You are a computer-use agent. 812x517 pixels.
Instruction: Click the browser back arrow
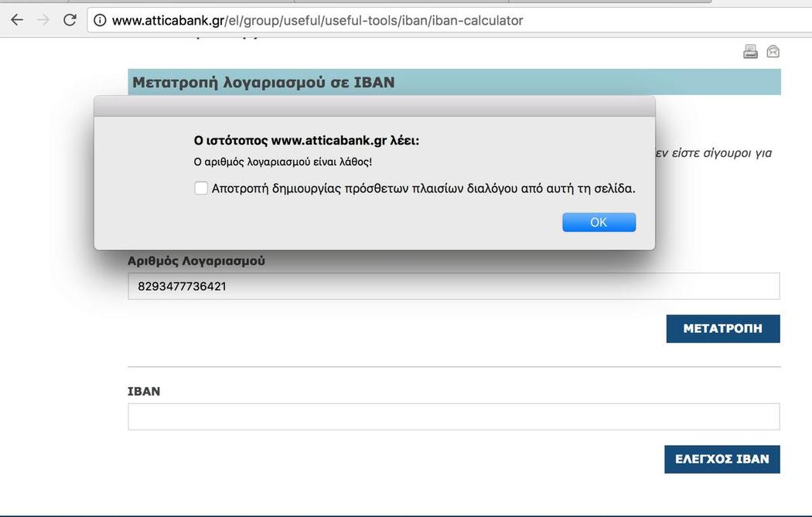click(x=17, y=20)
